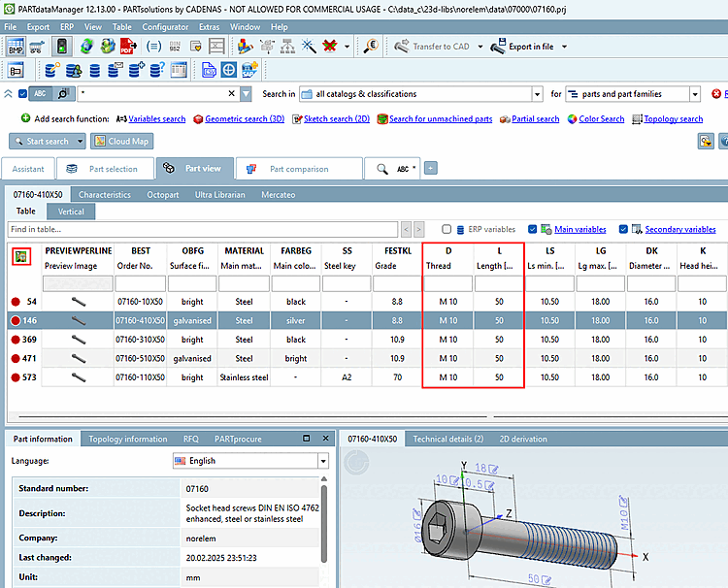The width and height of the screenshot is (728, 588).
Task: Click the colored blocks with pencil icon
Action: (x=246, y=47)
